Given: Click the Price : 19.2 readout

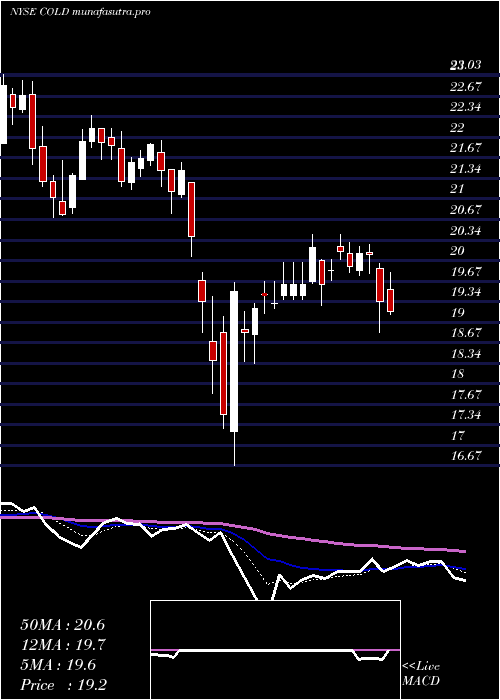Looking at the screenshot, I should (x=63, y=685).
